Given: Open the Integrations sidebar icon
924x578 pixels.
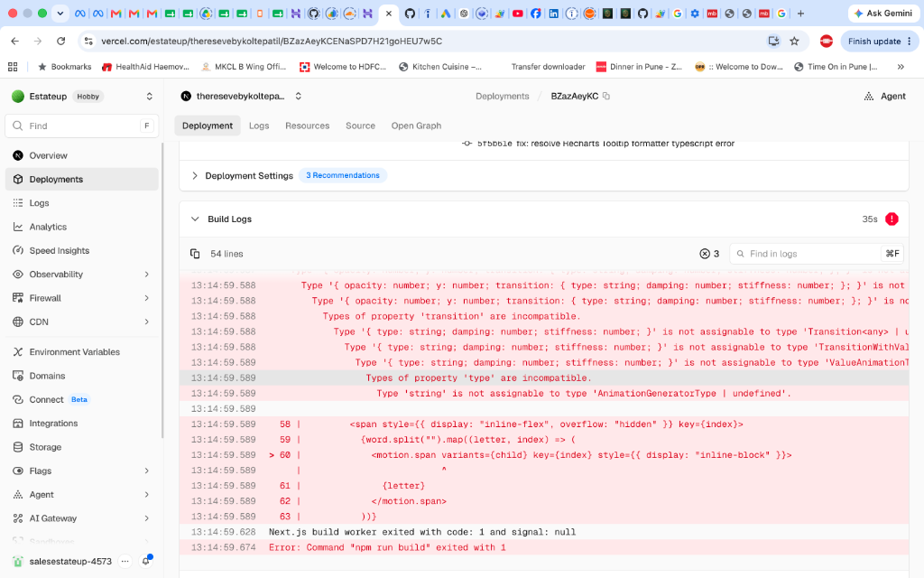Looking at the screenshot, I should pos(18,424).
